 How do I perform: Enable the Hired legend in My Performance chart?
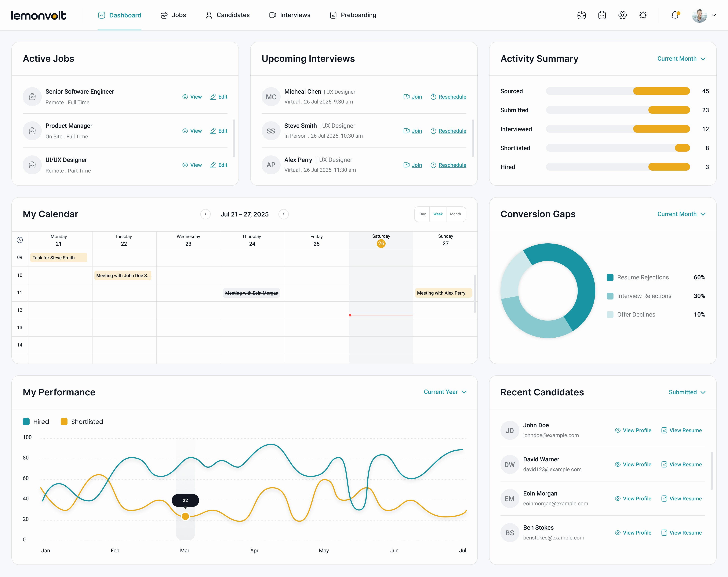[x=36, y=421]
